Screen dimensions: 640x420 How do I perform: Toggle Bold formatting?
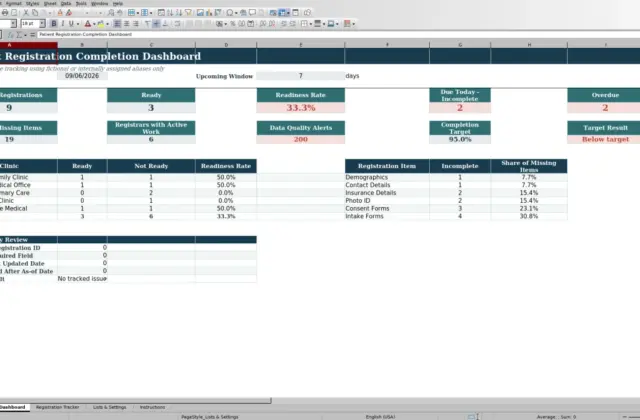[53, 24]
